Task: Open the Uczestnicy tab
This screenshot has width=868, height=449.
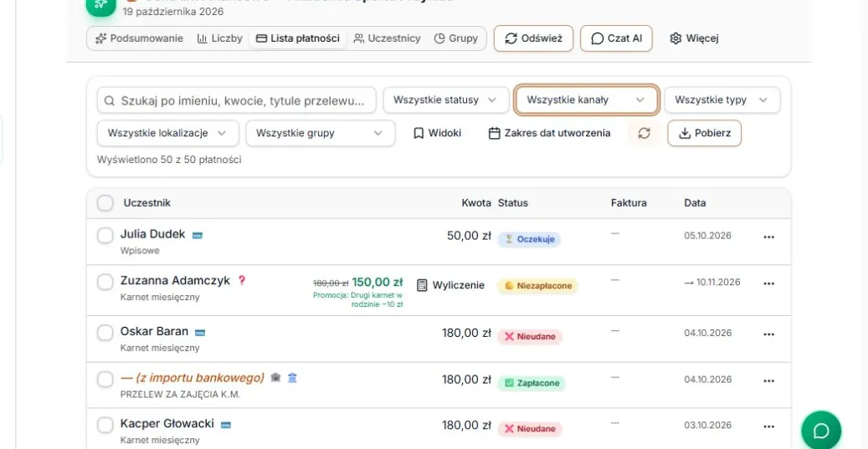Action: (x=387, y=38)
